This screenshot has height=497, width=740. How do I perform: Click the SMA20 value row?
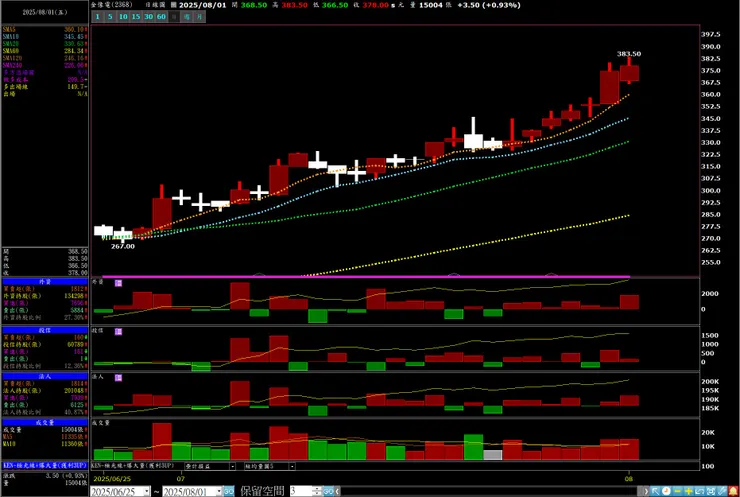pyautogui.click(x=45, y=43)
